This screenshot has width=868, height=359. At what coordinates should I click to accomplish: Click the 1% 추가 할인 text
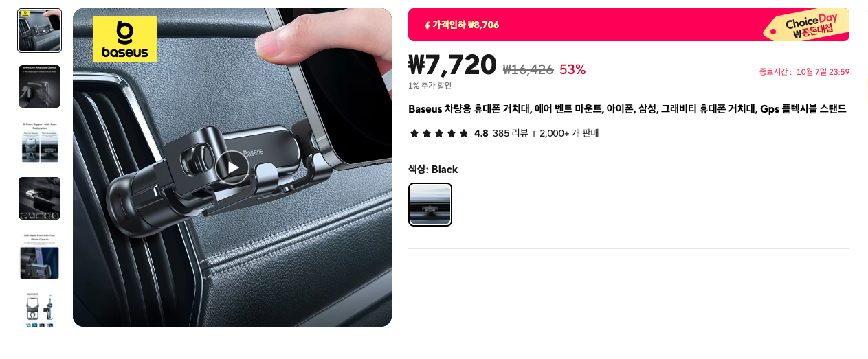[x=430, y=86]
